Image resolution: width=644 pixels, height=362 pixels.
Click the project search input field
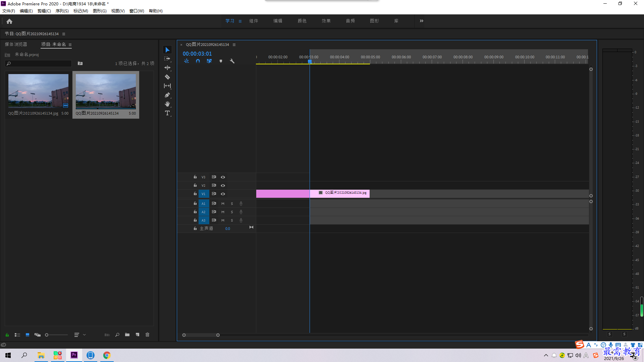(x=38, y=63)
